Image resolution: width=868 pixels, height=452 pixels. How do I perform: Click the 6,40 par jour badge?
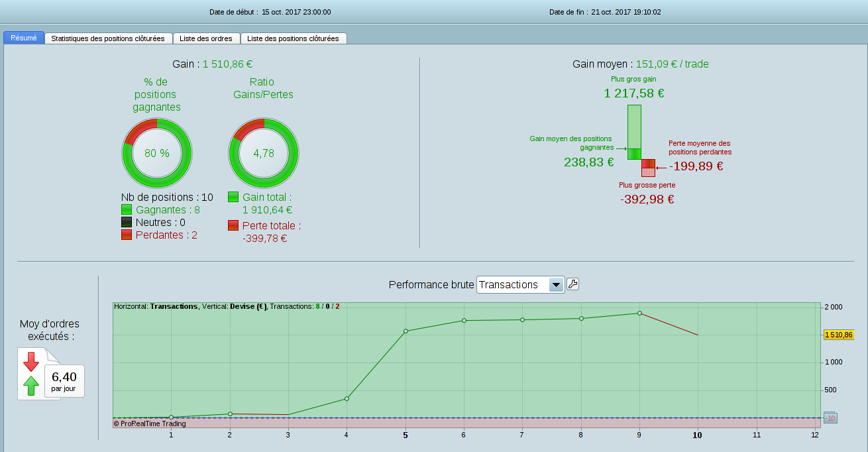(x=64, y=380)
